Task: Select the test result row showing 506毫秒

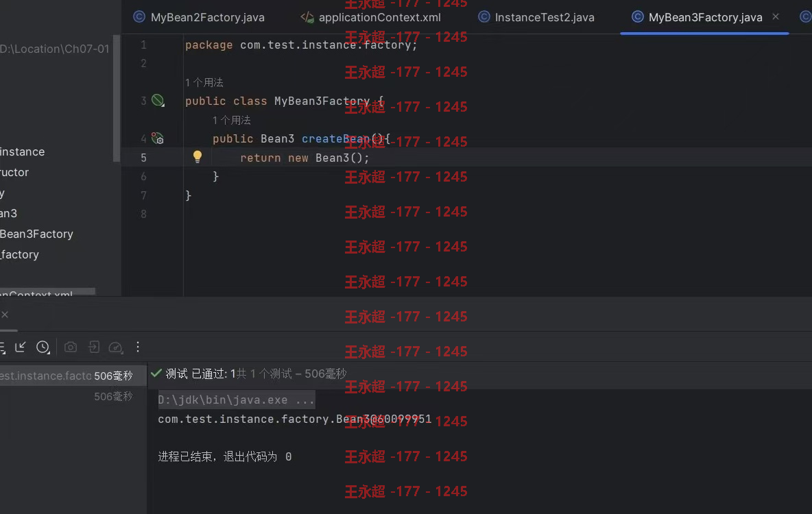Action: coord(73,376)
